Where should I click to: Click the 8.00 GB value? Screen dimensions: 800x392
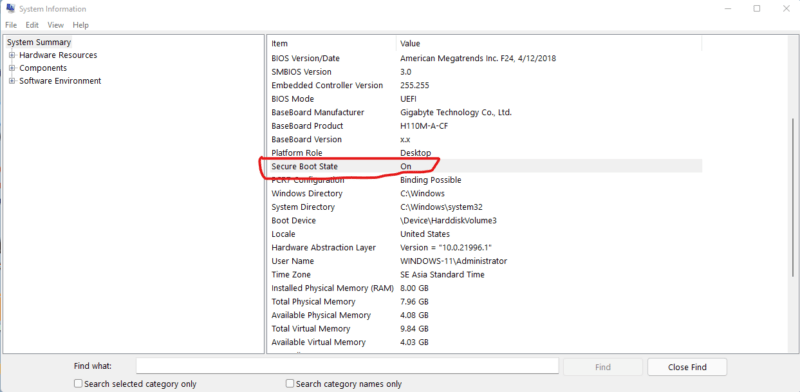[x=414, y=288]
